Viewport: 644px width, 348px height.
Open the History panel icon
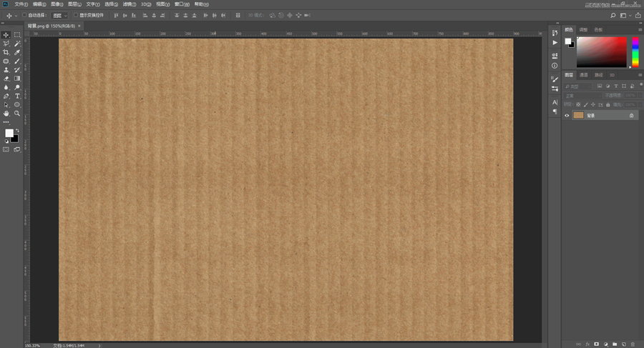555,32
